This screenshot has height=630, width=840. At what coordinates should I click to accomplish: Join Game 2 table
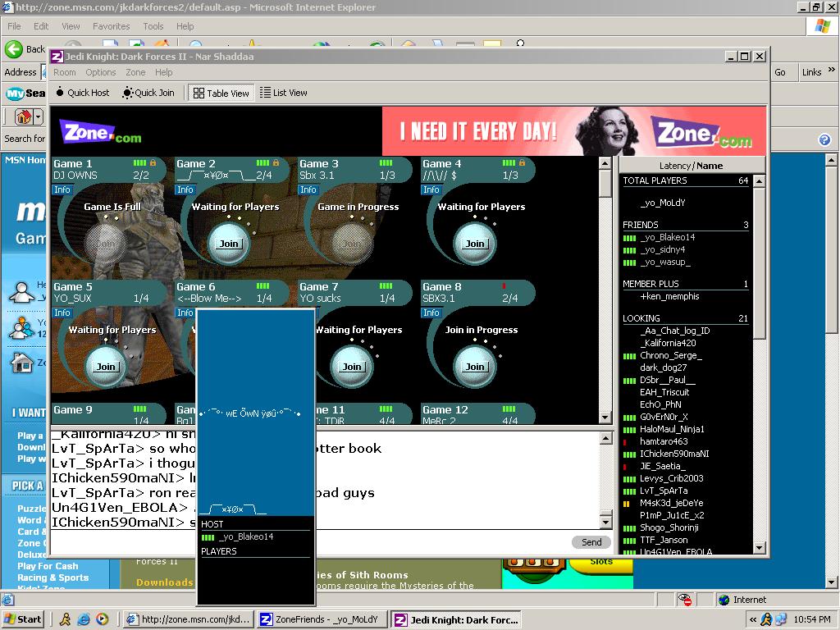229,244
